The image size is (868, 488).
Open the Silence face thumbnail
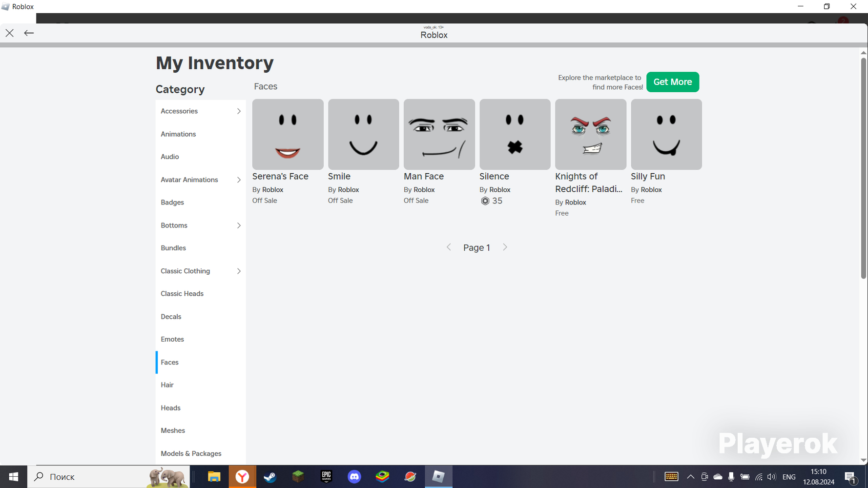pos(515,134)
